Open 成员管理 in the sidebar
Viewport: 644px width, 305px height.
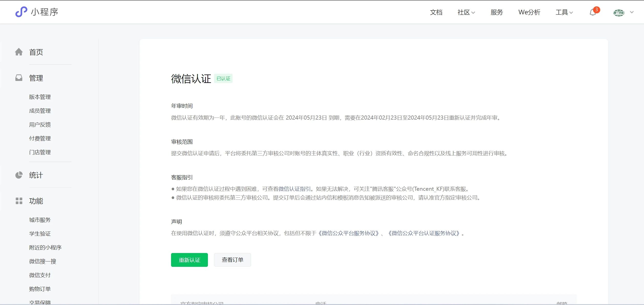coord(40,111)
